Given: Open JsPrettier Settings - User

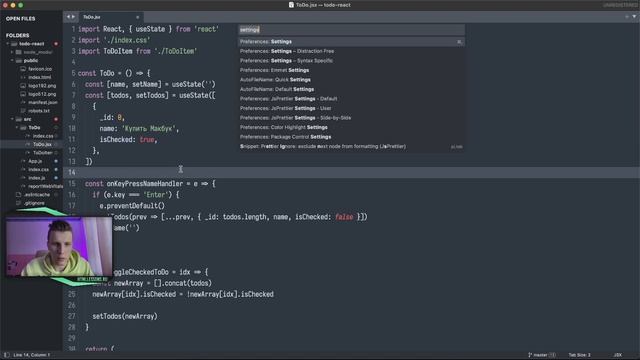Looking at the screenshot, I should [x=351, y=108].
